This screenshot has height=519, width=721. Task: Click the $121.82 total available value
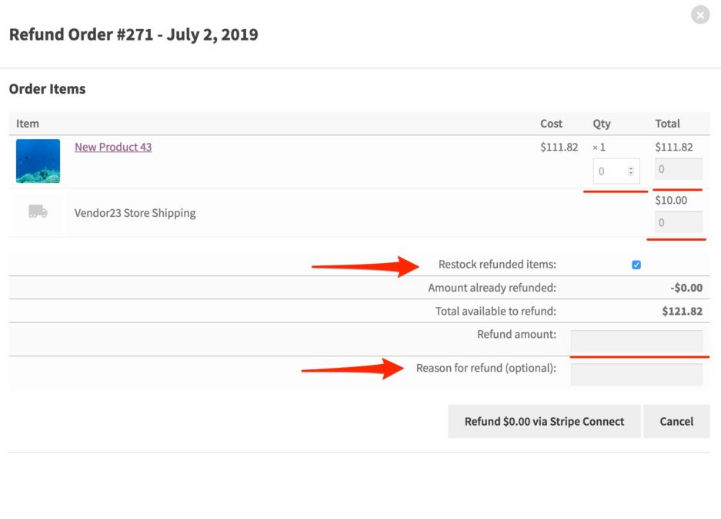coord(682,311)
